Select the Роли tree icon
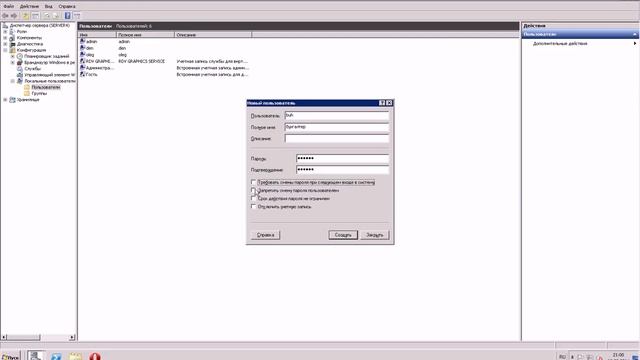The image size is (640, 360). [12, 31]
